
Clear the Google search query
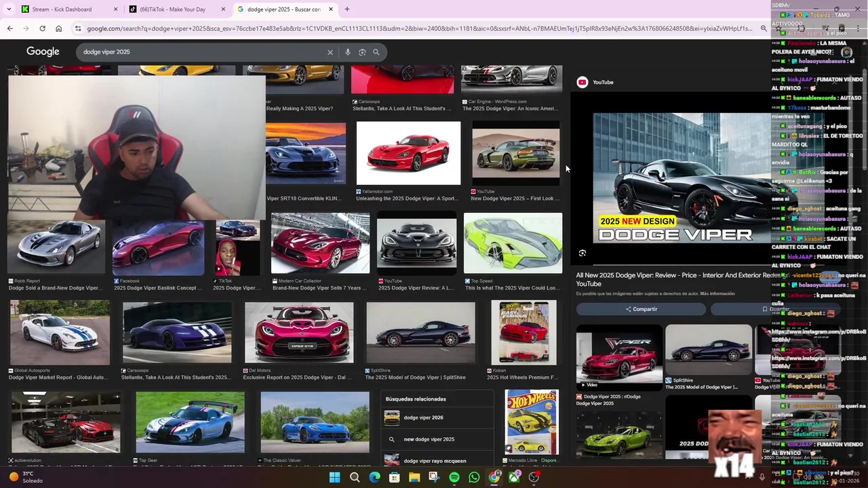(x=330, y=52)
